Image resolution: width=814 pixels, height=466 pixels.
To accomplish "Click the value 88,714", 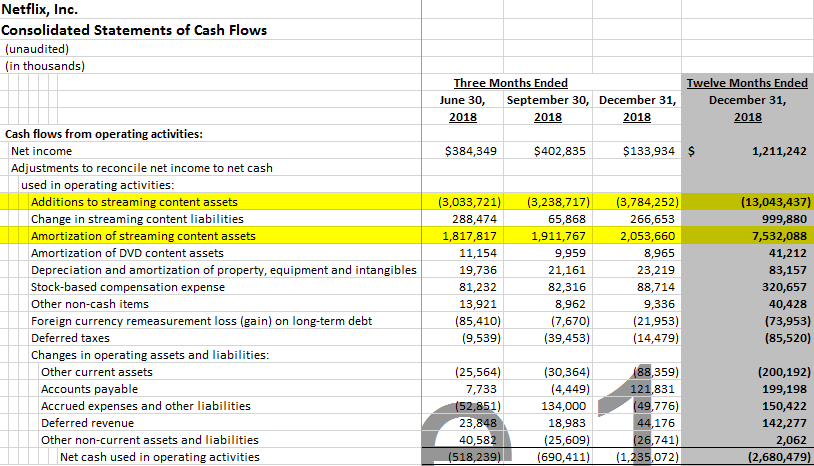I will [656, 287].
